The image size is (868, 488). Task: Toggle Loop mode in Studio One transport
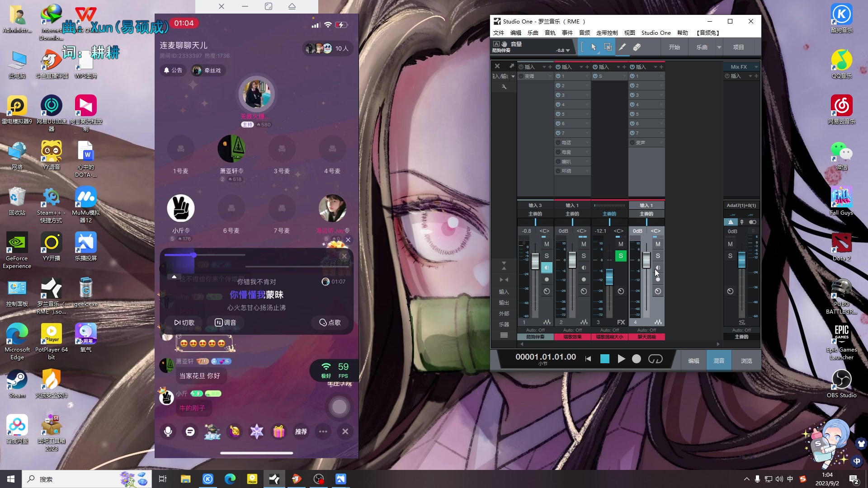pos(655,359)
